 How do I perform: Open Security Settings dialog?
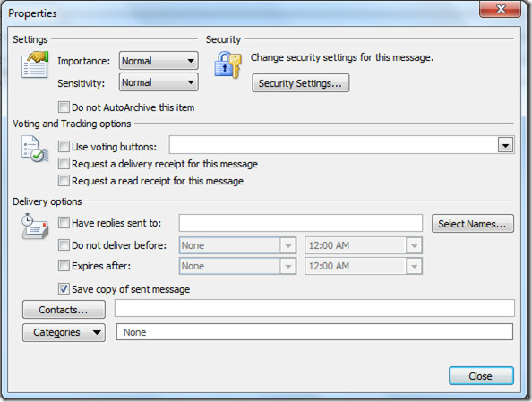pyautogui.click(x=301, y=83)
